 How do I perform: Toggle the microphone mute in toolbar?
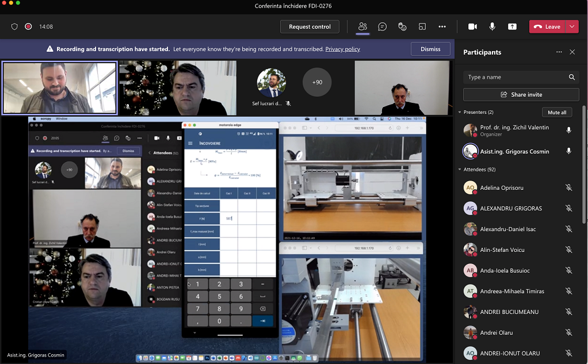tap(492, 26)
